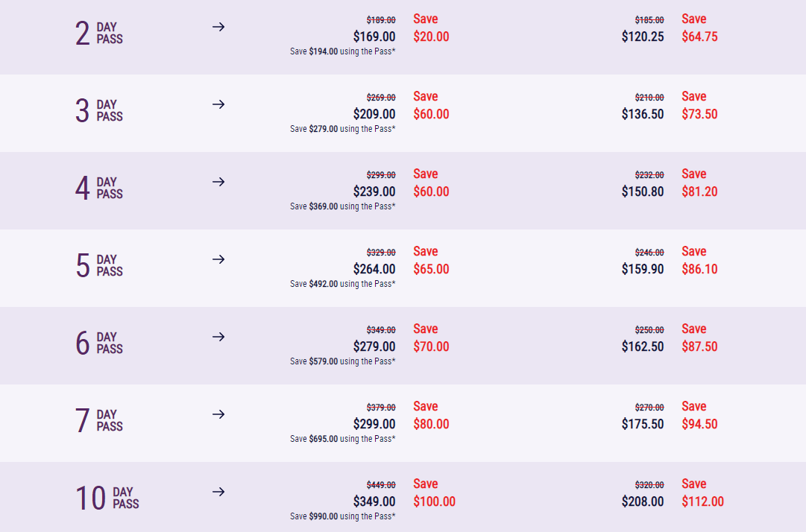Select the 3 Day Pass label

click(x=99, y=111)
